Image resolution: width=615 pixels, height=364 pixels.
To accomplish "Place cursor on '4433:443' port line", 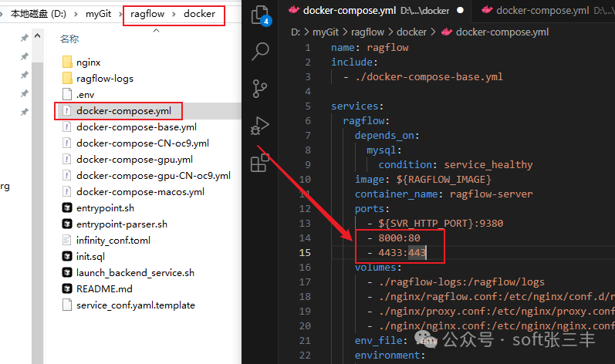I will pyautogui.click(x=403, y=253).
